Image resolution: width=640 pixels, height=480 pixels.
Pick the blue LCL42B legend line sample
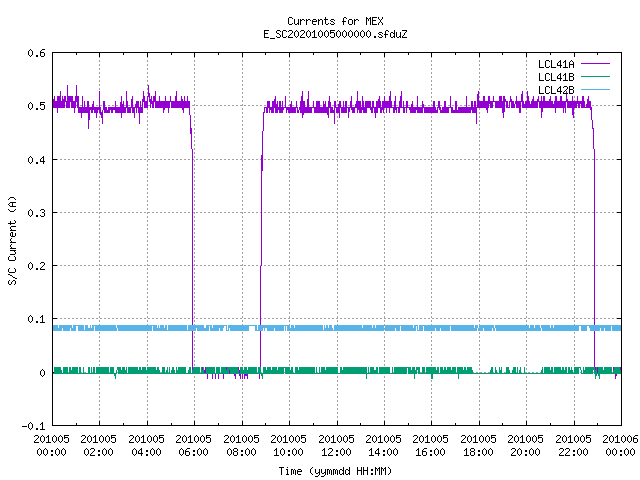tap(595, 89)
